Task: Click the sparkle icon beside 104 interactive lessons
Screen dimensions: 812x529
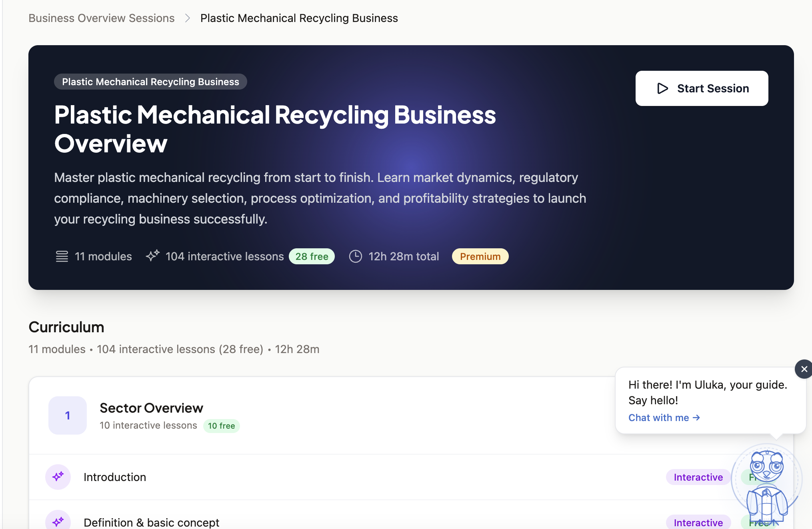Action: 152,256
